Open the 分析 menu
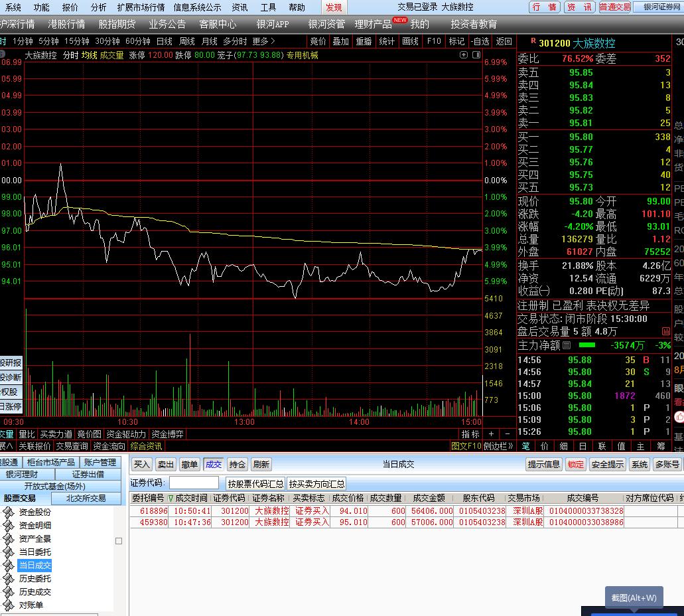 coord(99,7)
